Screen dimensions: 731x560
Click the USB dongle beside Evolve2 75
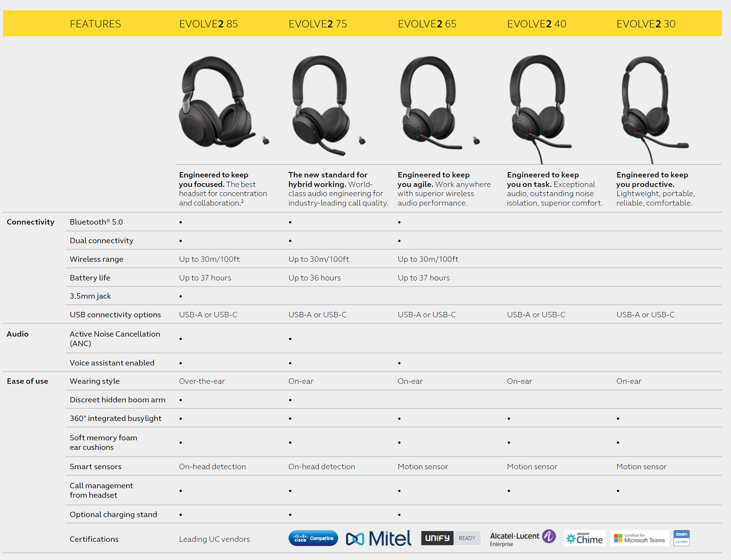[x=362, y=141]
